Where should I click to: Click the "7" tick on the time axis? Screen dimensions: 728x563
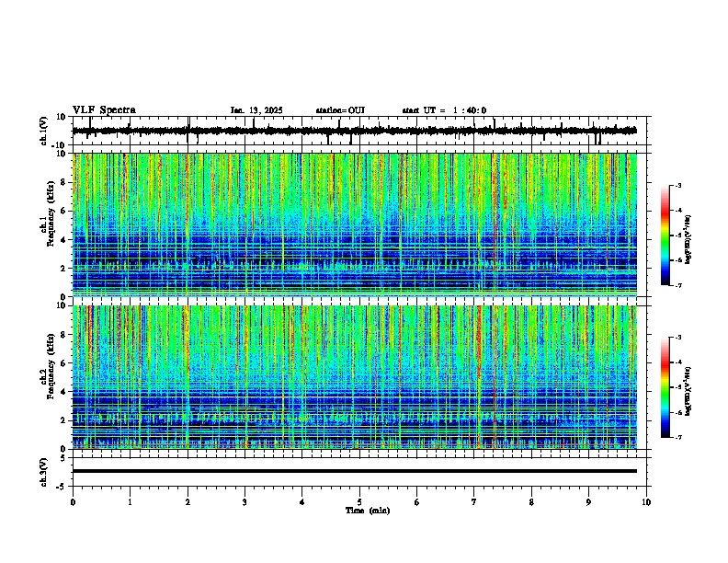(x=474, y=502)
